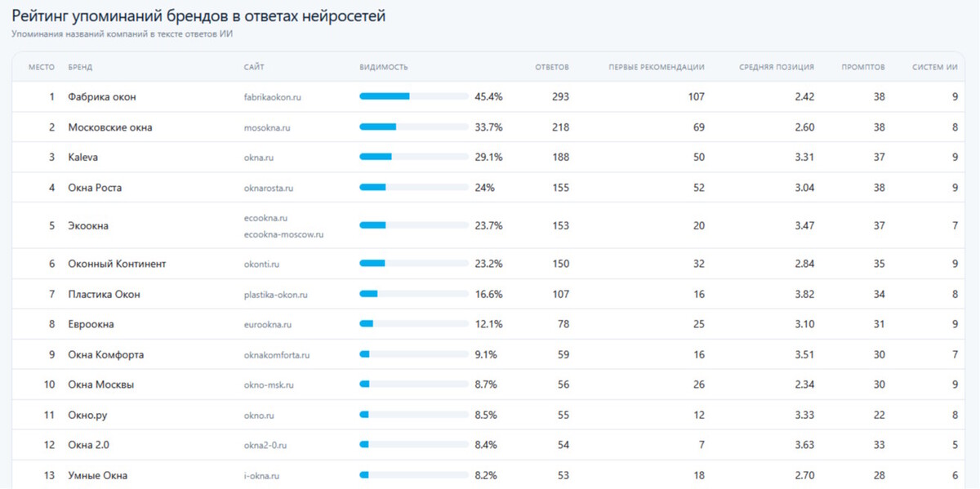Screen dimensions: 980x489
Task: Open the fabrikaokon.ru site link
Action: (273, 97)
